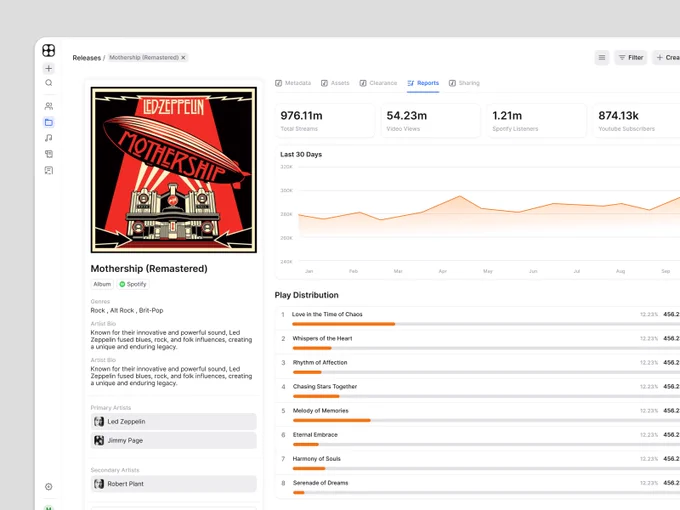Click the 1.21m Spotify Listeners card

coord(536,121)
